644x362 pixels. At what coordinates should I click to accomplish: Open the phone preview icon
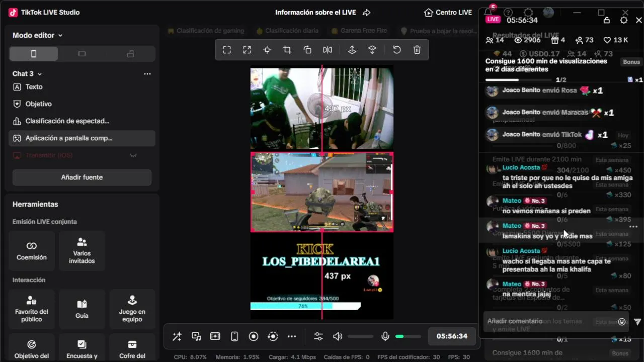click(x=234, y=336)
